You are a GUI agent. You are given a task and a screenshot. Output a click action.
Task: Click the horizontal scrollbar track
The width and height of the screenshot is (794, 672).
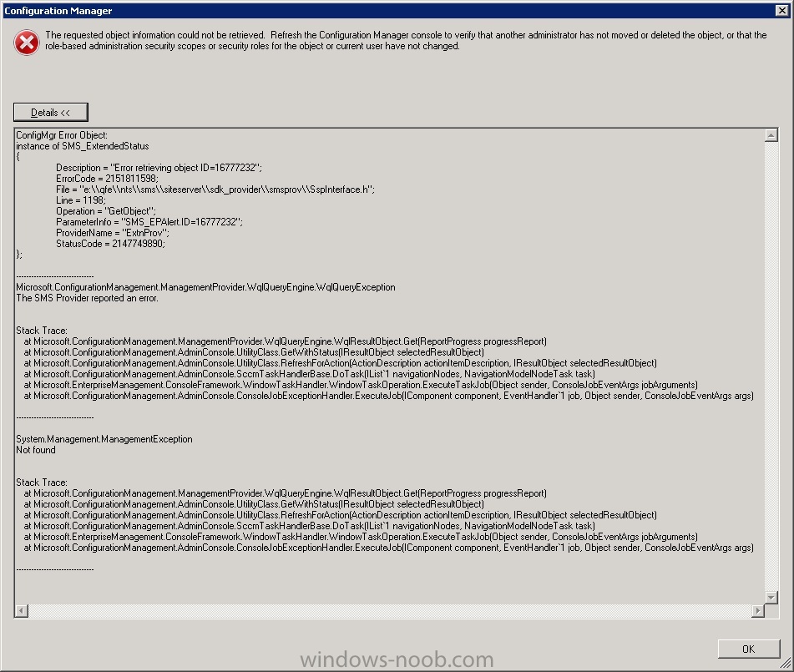[389, 611]
